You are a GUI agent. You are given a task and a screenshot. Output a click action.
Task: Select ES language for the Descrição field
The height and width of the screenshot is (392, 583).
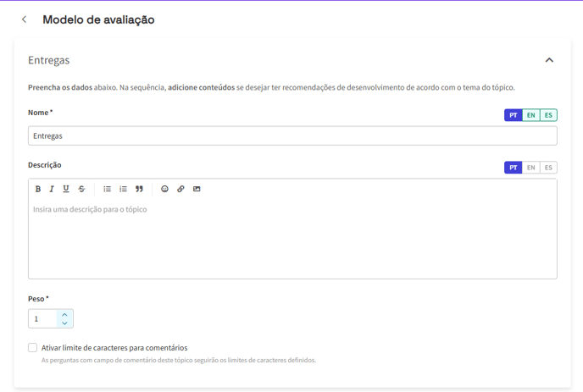[x=548, y=168]
